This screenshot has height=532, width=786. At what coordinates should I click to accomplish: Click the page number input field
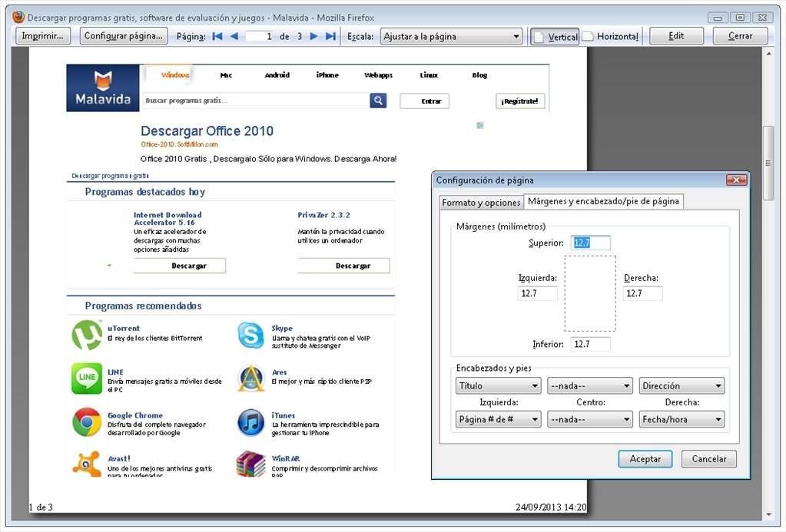tap(260, 36)
